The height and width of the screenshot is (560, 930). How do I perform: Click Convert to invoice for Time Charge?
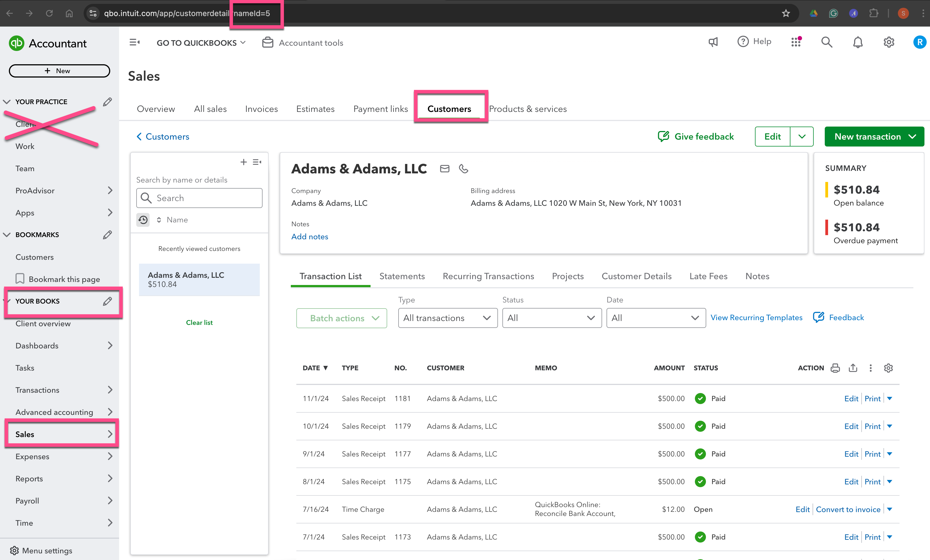[x=848, y=509]
